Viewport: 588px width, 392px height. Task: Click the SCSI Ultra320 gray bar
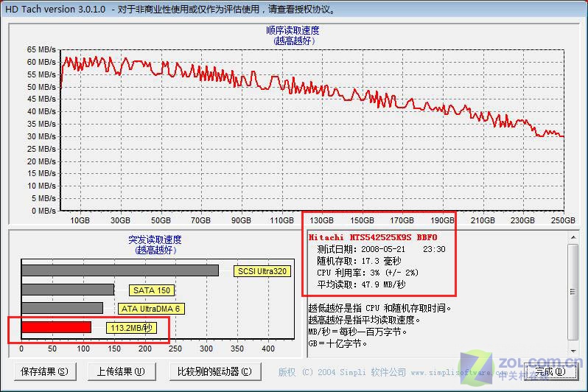click(x=120, y=270)
